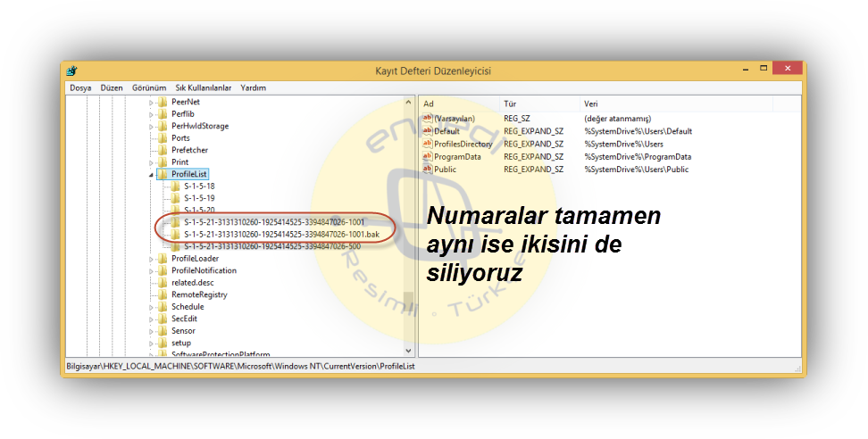The height and width of the screenshot is (439, 868).
Task: Click the Public string value icon
Action: tap(428, 170)
